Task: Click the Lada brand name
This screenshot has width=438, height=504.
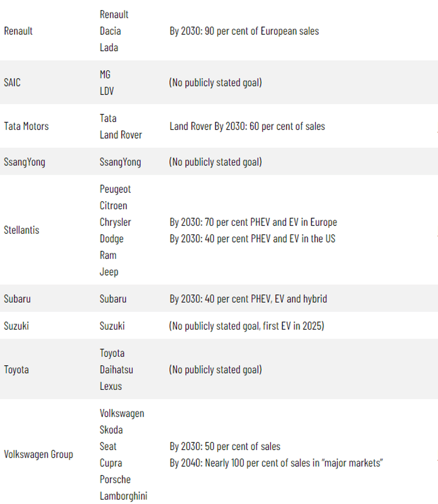Action: 109,47
